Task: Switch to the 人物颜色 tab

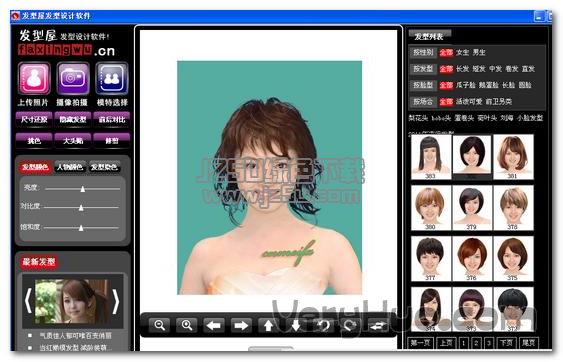Action: click(70, 167)
